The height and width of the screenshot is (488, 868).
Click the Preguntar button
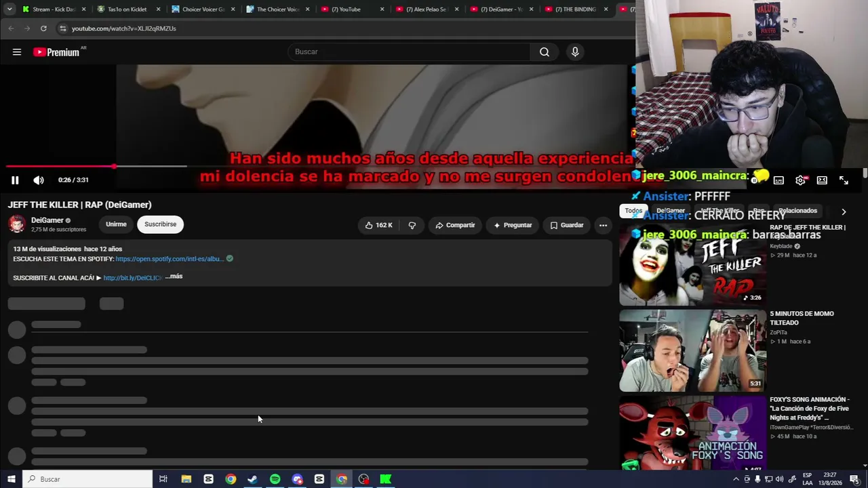point(513,225)
